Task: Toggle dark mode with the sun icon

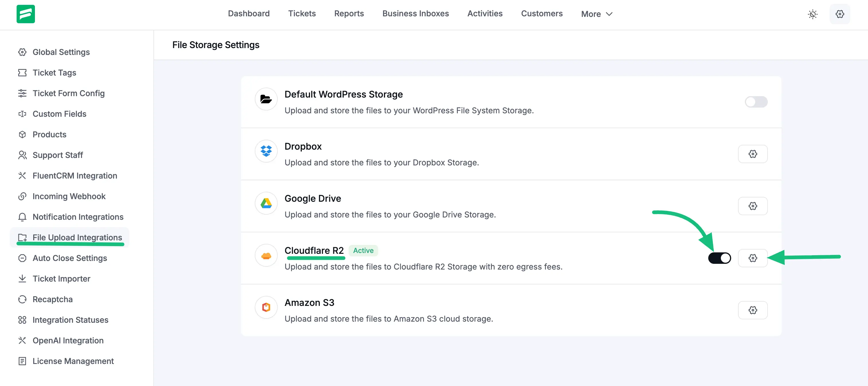Action: (813, 14)
